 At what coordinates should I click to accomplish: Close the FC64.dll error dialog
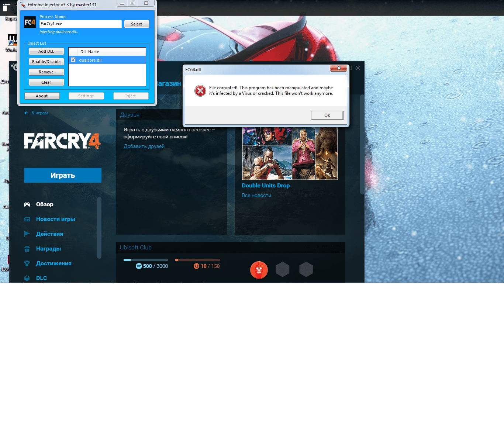[338, 68]
